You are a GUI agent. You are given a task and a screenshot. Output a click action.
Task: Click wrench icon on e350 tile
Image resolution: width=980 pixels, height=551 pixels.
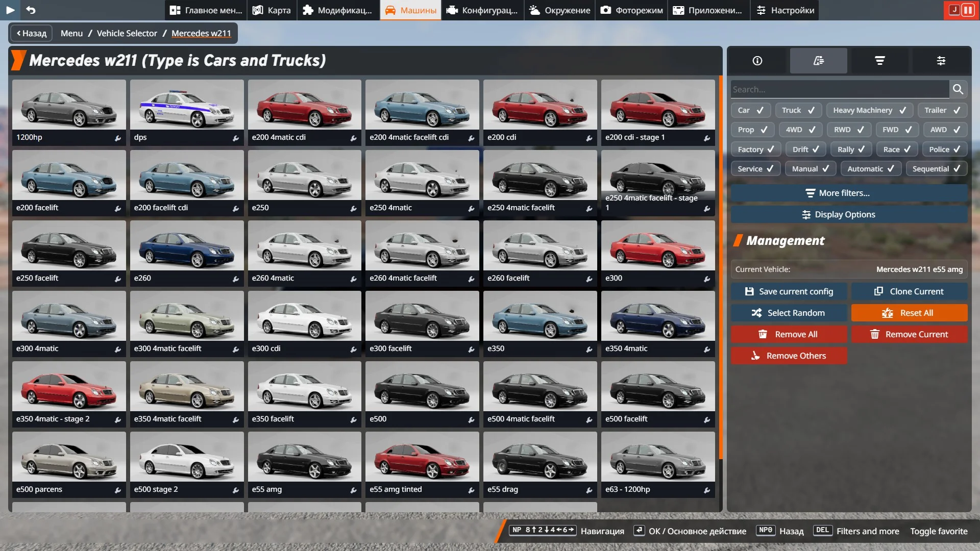point(589,349)
